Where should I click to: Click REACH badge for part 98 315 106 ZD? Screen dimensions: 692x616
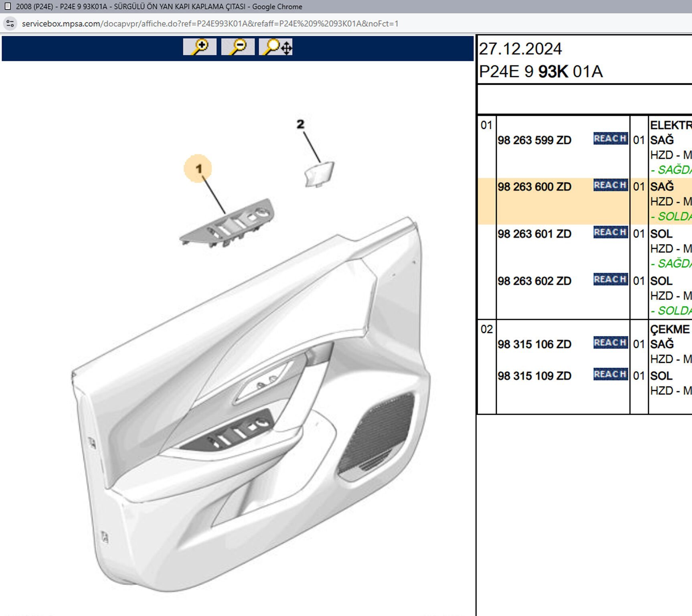[610, 343]
